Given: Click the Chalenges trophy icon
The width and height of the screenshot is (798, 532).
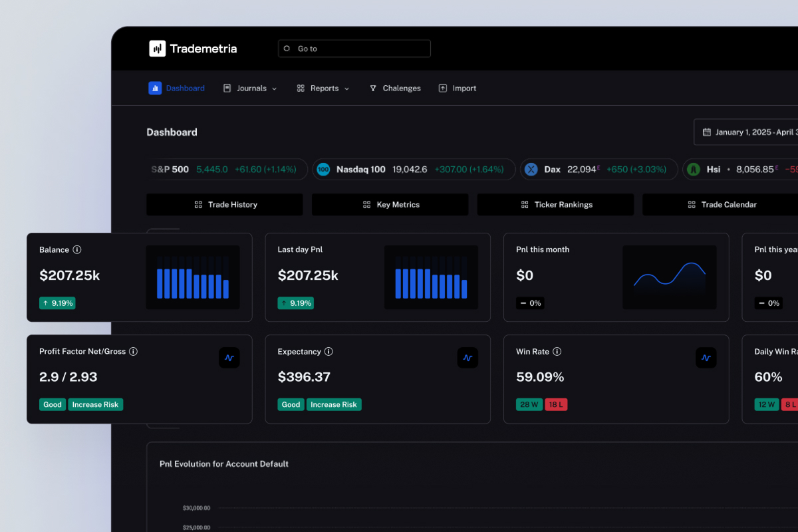Looking at the screenshot, I should 373,88.
